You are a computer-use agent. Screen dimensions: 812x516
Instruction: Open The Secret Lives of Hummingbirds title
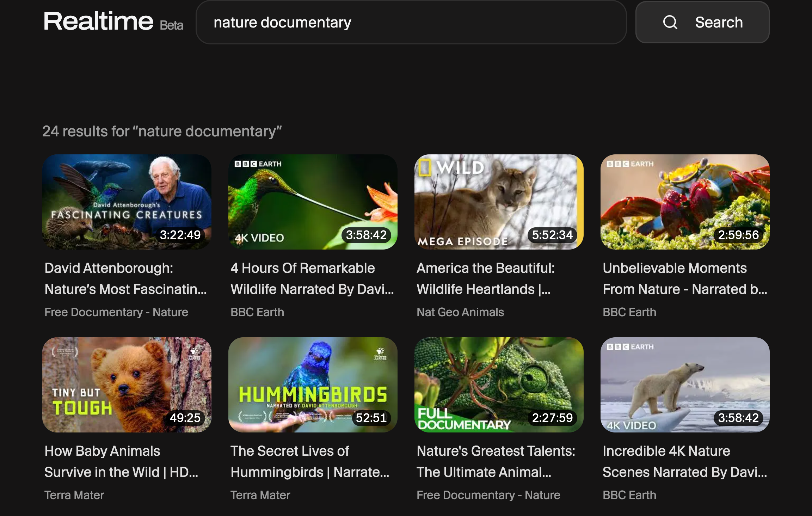pos(310,461)
